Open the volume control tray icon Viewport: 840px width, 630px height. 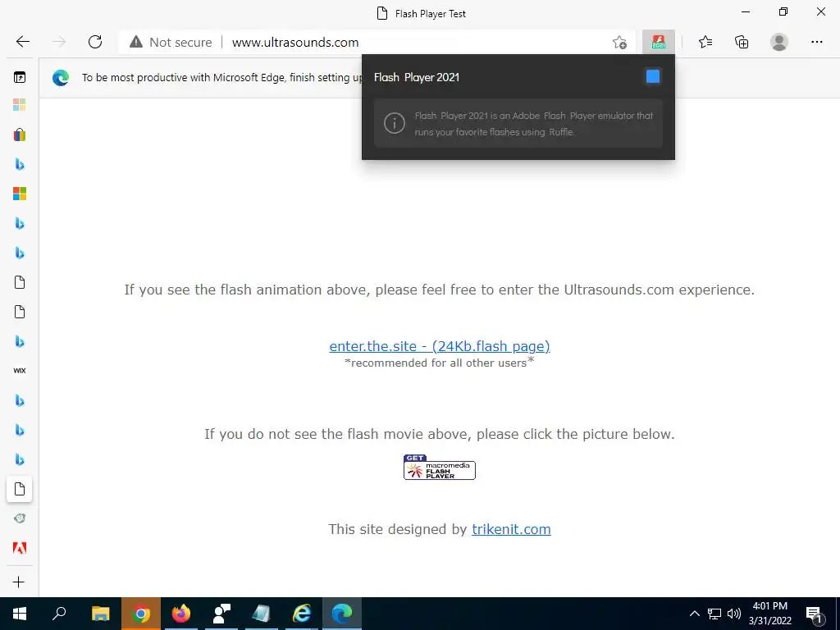734,614
